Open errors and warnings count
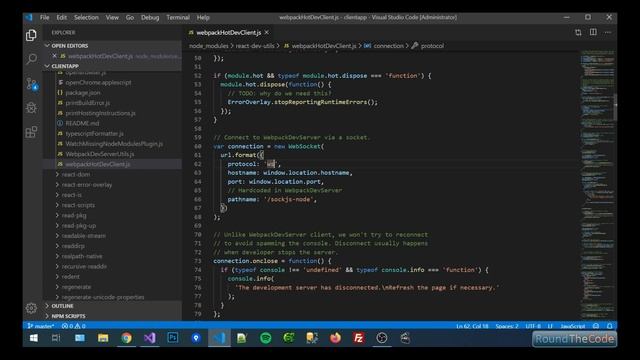The image size is (640, 360). 74,326
